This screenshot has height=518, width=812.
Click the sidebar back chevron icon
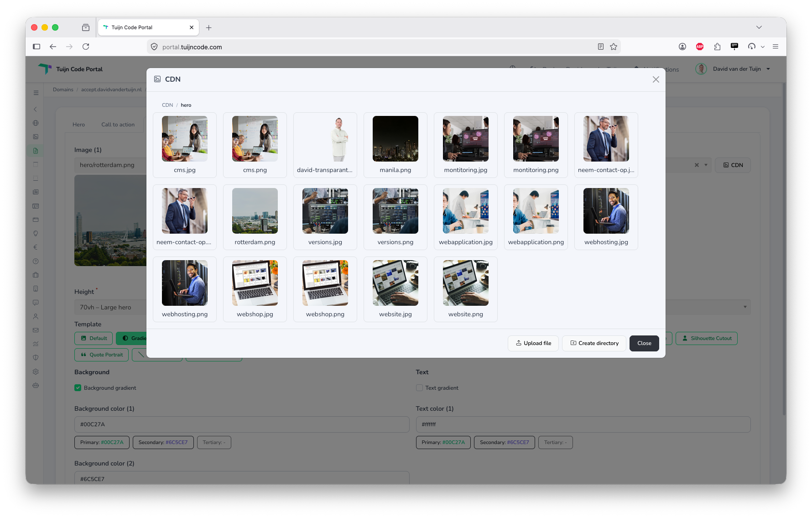36,109
